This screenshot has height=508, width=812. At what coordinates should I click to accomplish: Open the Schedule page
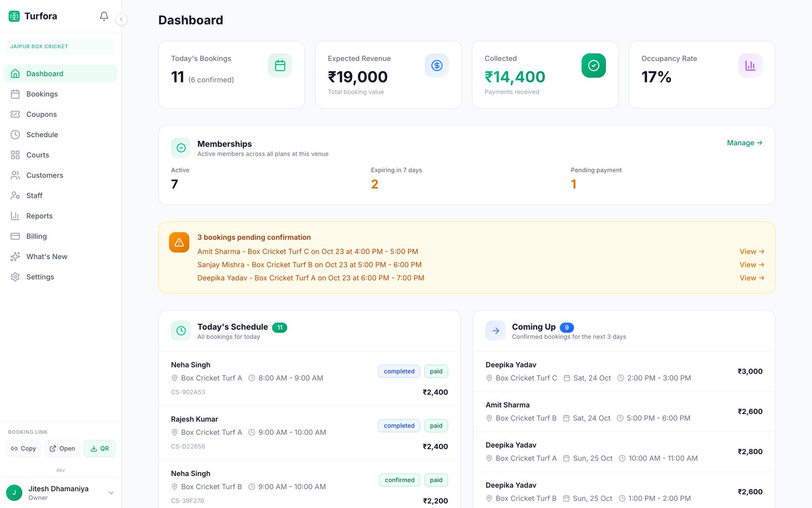(x=60, y=135)
